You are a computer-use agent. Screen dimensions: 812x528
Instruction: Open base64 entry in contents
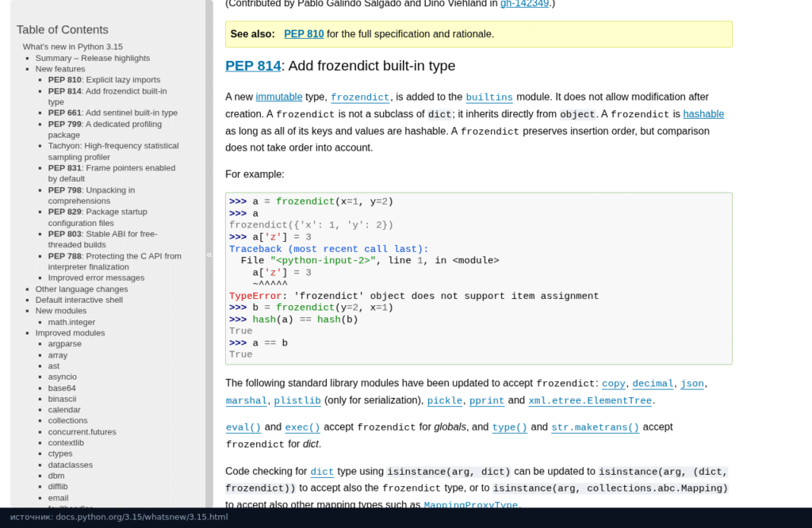[x=62, y=388]
